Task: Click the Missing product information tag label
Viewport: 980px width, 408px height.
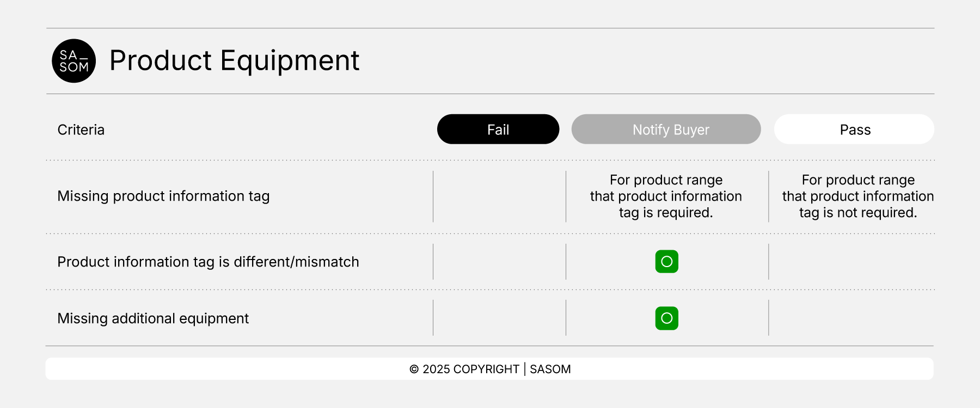Action: tap(163, 196)
